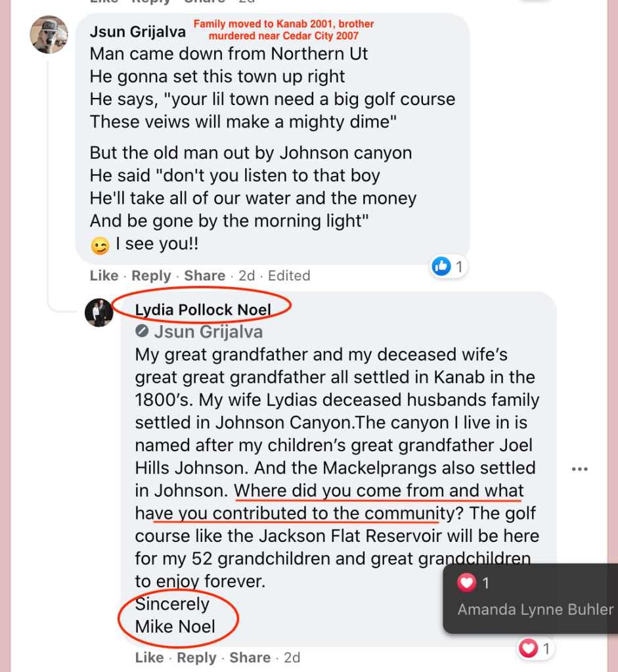618x672 pixels.
Task: Reply to Jsun Grijalva's comment
Action: pos(151,276)
